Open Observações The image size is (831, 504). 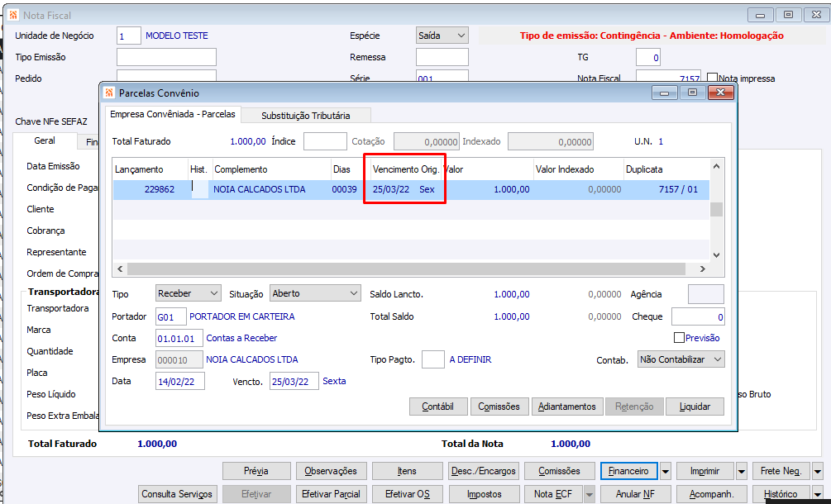click(331, 471)
